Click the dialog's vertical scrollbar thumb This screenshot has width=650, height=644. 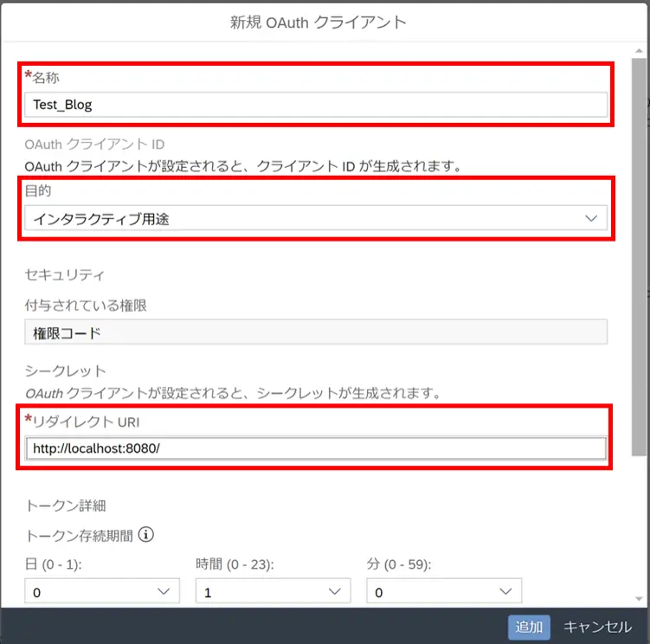(x=639, y=257)
